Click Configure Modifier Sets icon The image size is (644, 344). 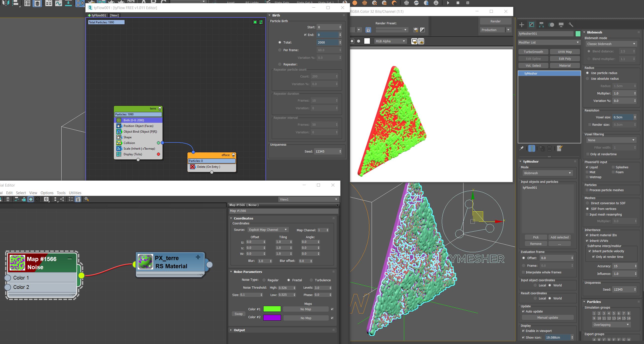tap(560, 148)
